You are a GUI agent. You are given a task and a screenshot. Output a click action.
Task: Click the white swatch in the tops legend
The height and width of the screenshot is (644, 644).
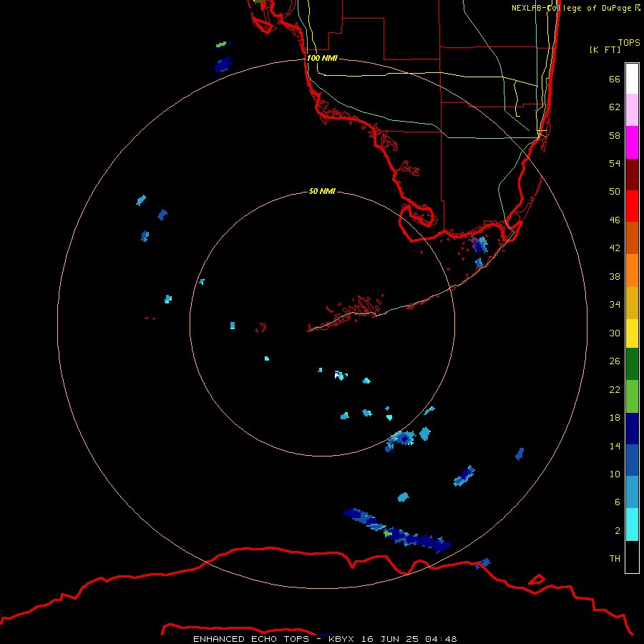(x=632, y=79)
